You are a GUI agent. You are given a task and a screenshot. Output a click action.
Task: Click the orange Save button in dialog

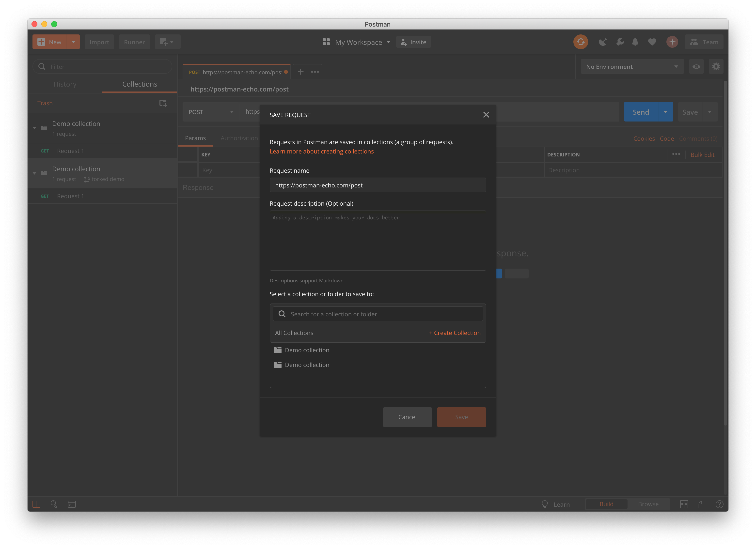pyautogui.click(x=461, y=417)
